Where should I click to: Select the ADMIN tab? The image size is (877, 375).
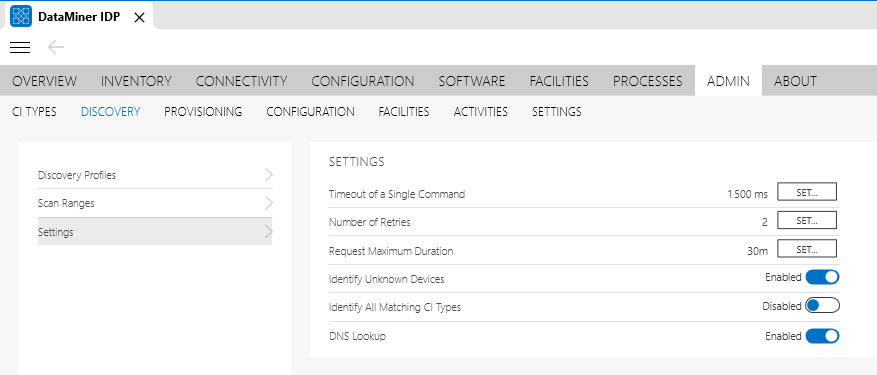[728, 81]
